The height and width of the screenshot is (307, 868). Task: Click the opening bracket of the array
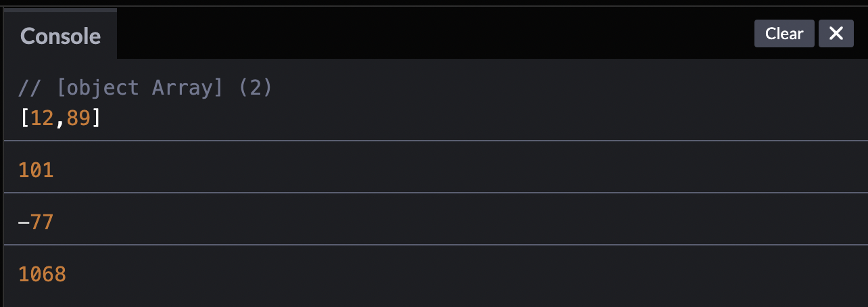coord(24,118)
